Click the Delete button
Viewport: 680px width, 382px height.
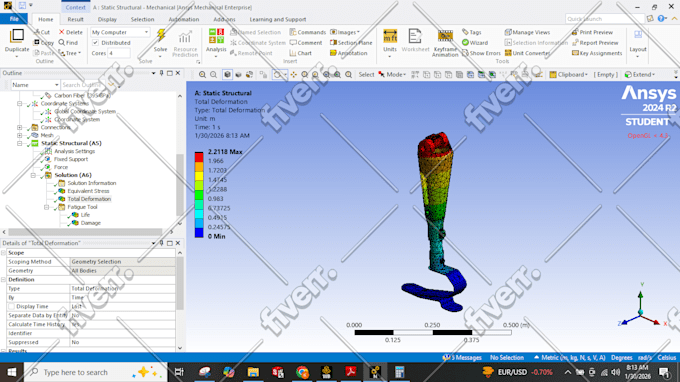[x=70, y=32]
